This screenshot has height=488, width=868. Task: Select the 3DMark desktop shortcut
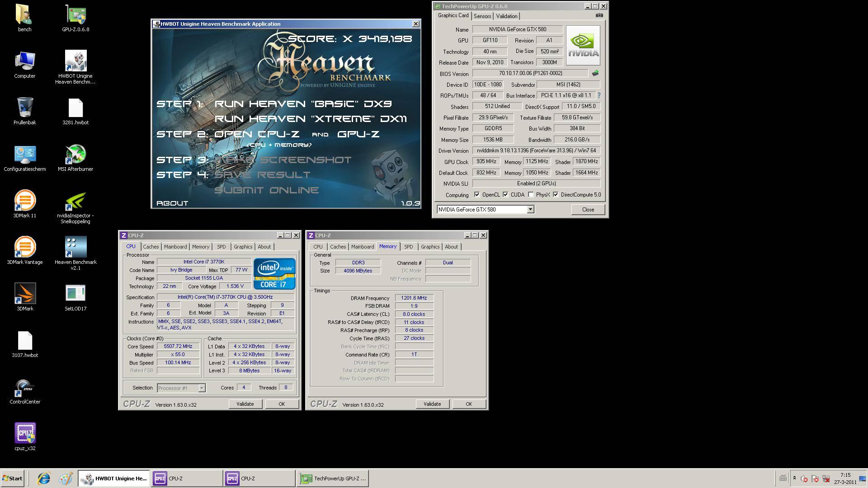tap(24, 297)
